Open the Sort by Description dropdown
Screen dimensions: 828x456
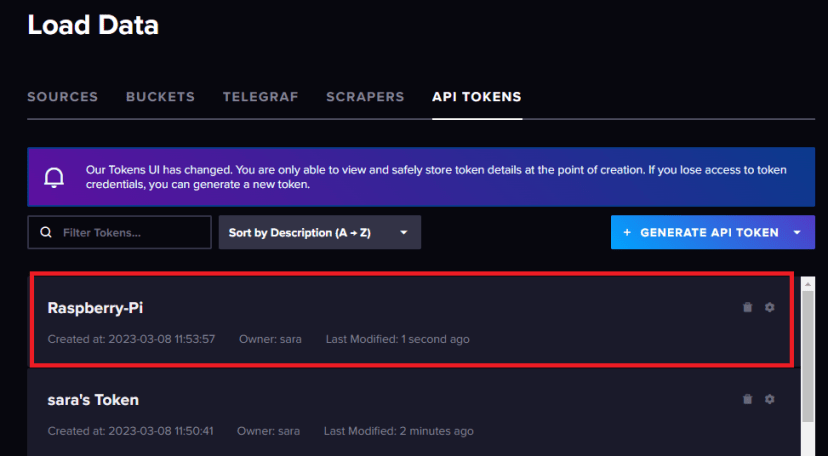(319, 232)
